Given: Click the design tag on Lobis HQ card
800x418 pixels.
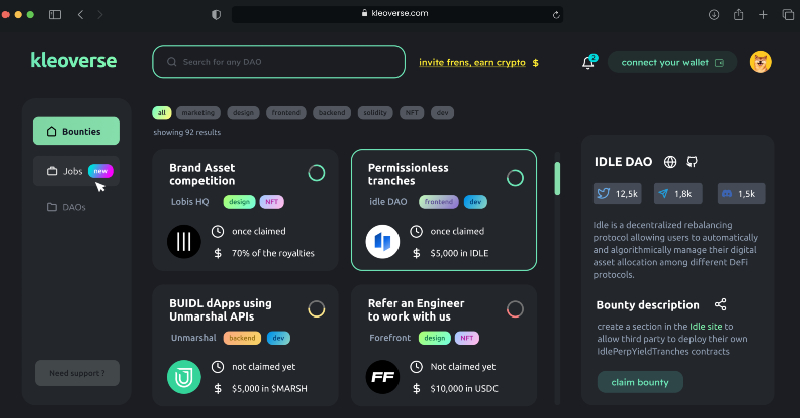Looking at the screenshot, I should pyautogui.click(x=239, y=202).
